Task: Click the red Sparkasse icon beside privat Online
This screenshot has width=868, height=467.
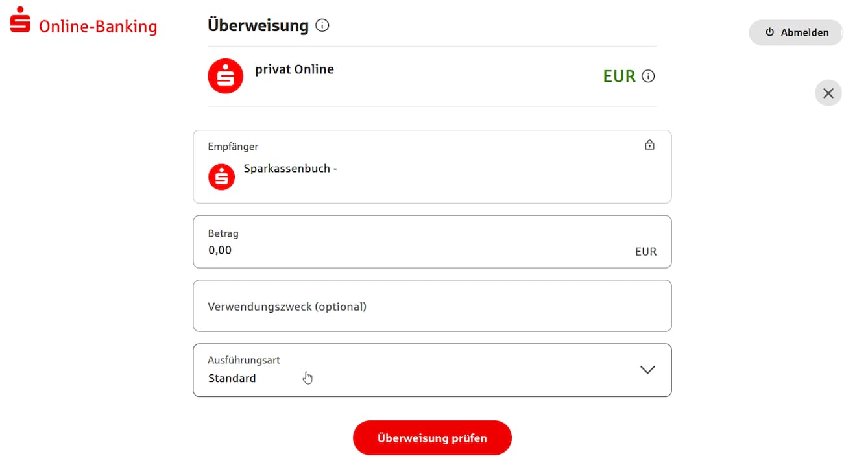Action: click(224, 76)
